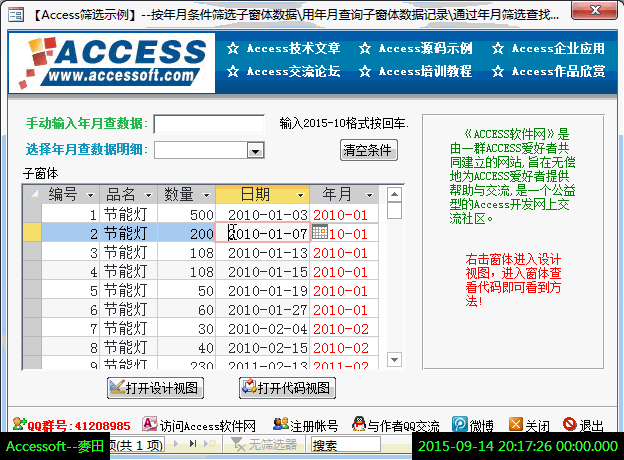Open the Access作品欣赏 link

click(x=548, y=72)
